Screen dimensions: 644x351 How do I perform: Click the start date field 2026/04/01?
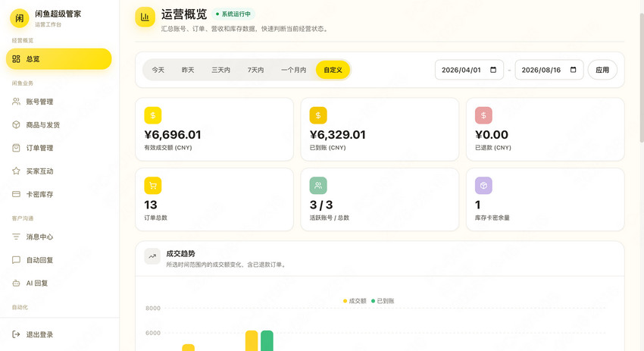click(x=469, y=70)
